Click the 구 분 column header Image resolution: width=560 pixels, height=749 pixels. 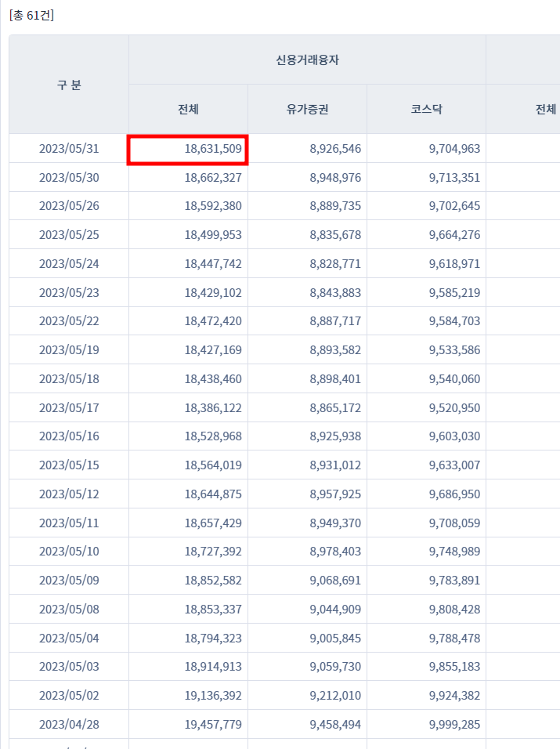tap(69, 85)
